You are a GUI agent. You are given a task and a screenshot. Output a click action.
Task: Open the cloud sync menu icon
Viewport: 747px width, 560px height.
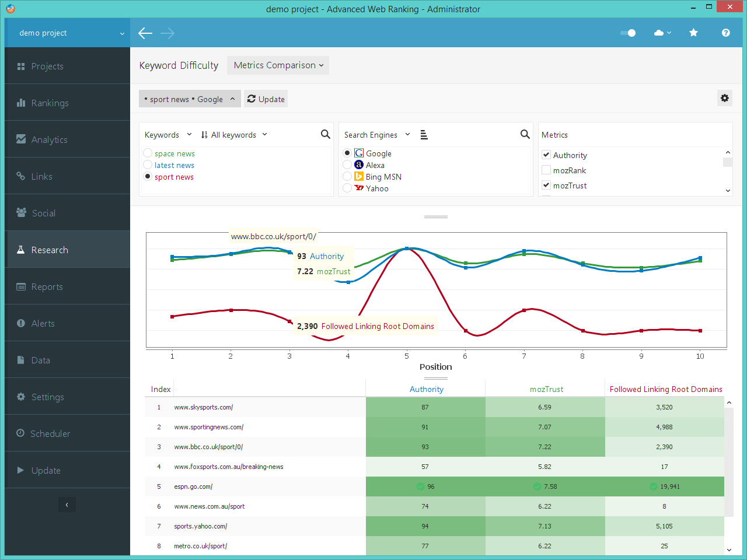tap(662, 33)
